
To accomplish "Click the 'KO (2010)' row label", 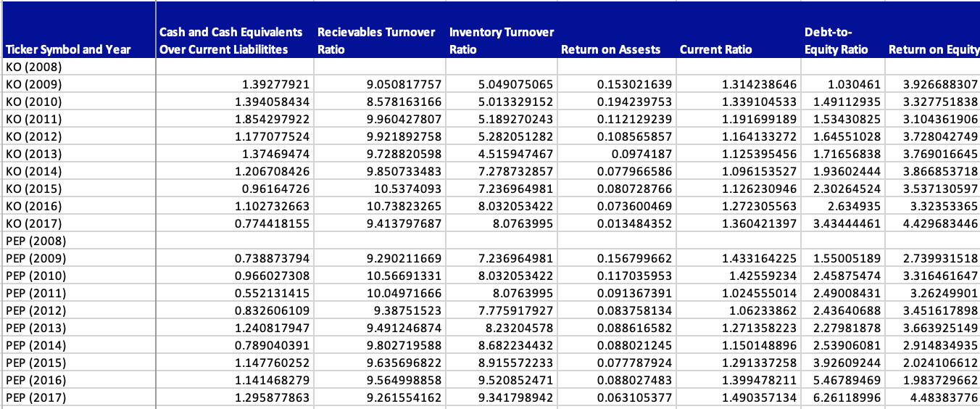I will pyautogui.click(x=78, y=102).
